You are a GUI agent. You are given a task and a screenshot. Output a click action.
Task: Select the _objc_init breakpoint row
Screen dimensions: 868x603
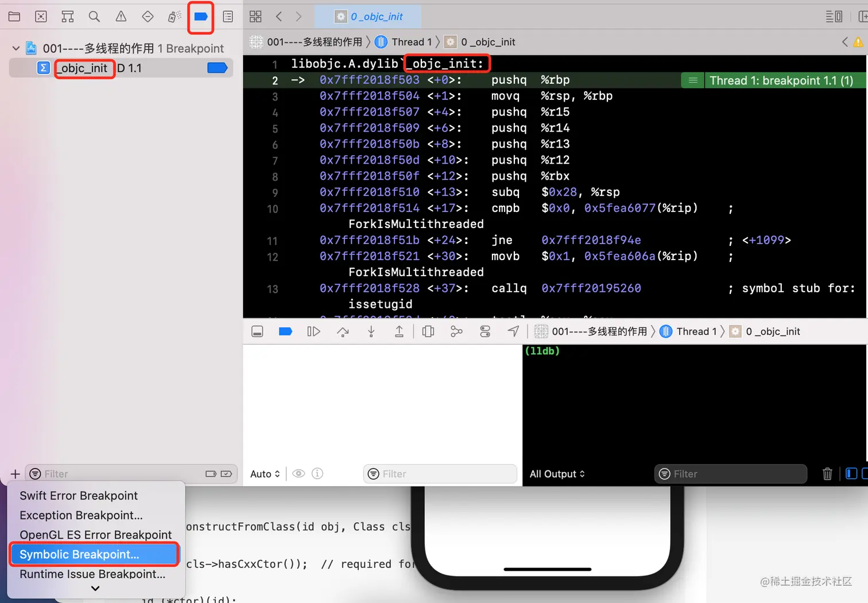(x=121, y=68)
